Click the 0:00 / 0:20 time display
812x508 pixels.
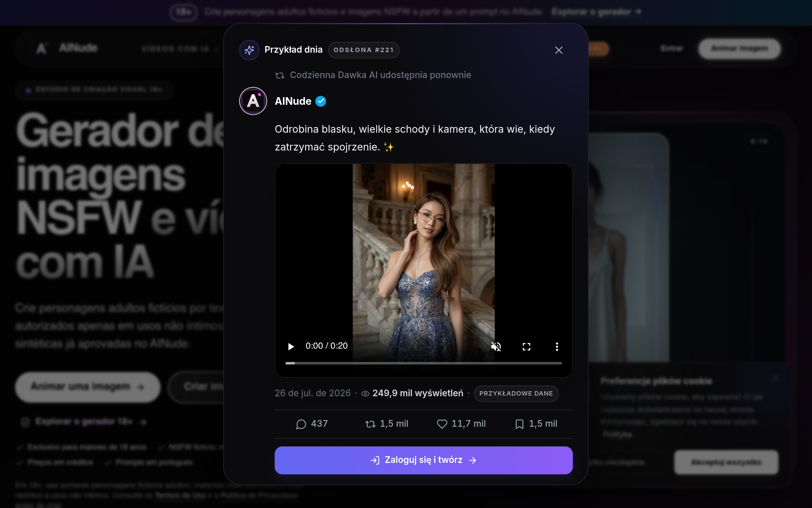tap(326, 346)
